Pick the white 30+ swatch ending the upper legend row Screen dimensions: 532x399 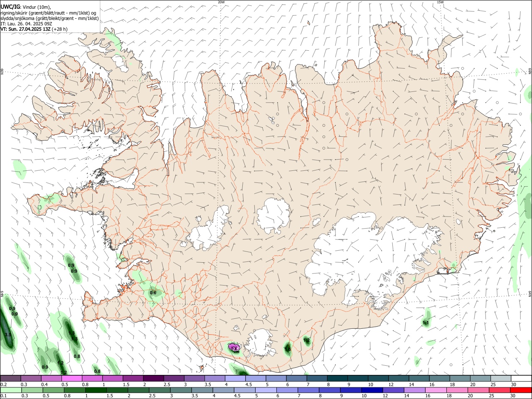(521, 379)
